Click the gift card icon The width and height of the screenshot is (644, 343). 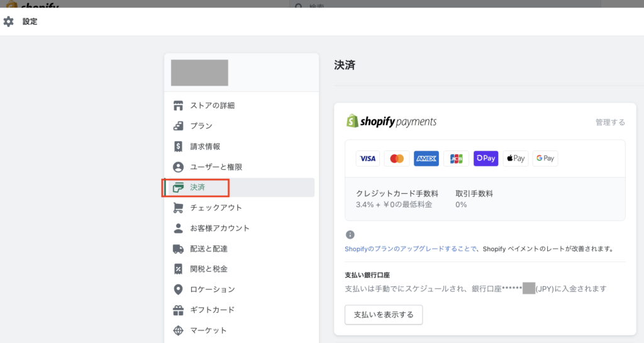coord(178,310)
